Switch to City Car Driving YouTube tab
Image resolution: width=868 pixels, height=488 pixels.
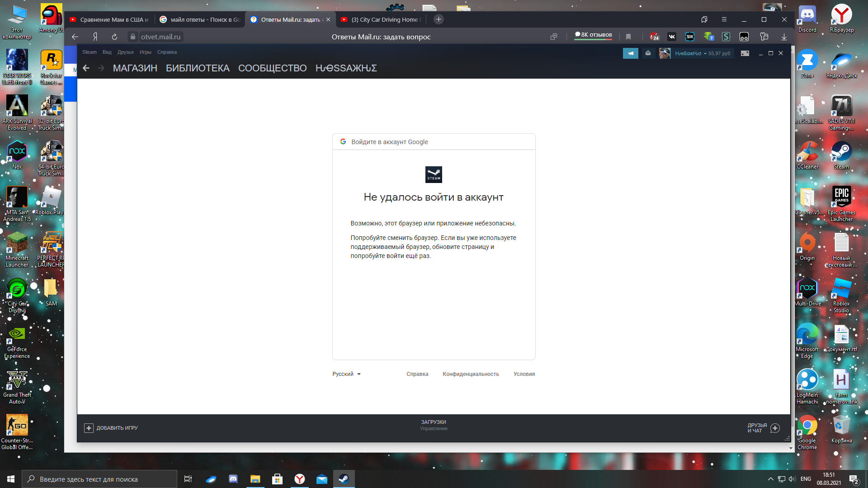point(382,19)
